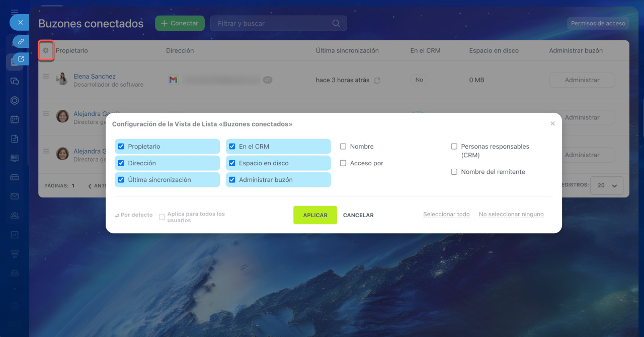Close the list view configuration dialog
Screen dimensions: 644x337
coord(552,123)
